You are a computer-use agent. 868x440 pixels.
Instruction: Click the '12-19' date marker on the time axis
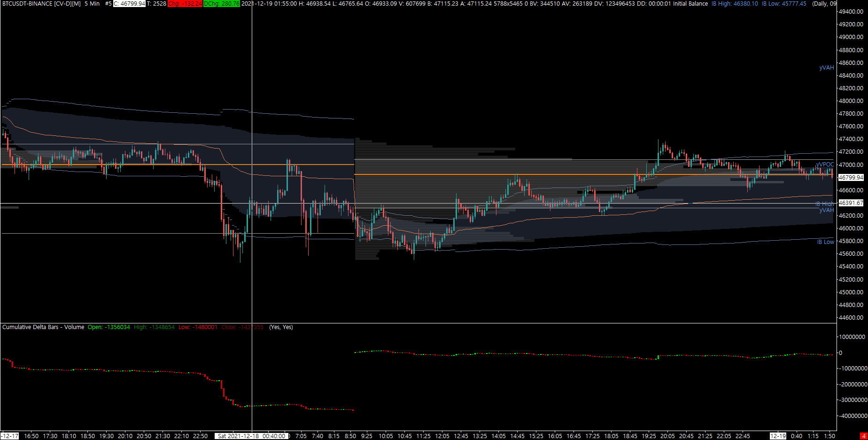778,436
